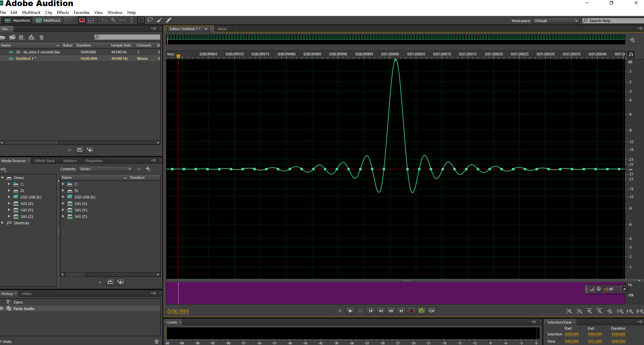Click the Files panel search field
The height and width of the screenshot is (345, 644).
coord(127,37)
